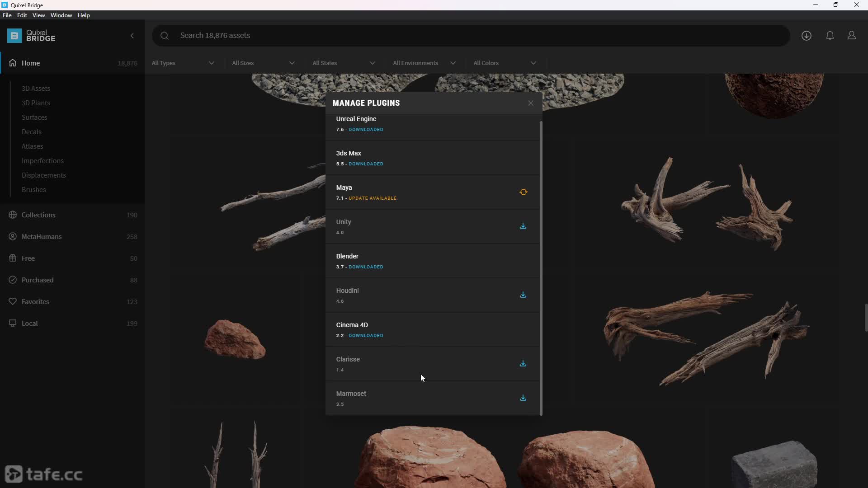Click the MetaHumans icon
Image resolution: width=868 pixels, height=488 pixels.
point(13,236)
